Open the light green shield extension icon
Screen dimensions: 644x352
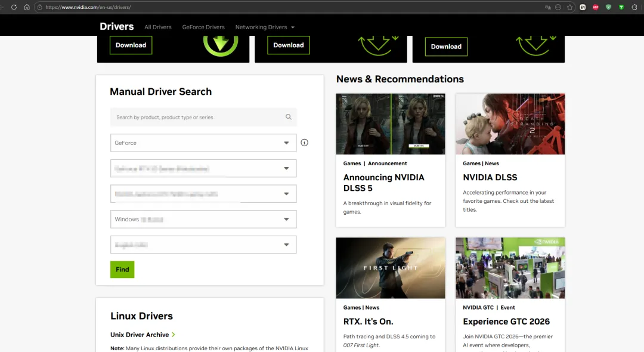[x=609, y=7]
